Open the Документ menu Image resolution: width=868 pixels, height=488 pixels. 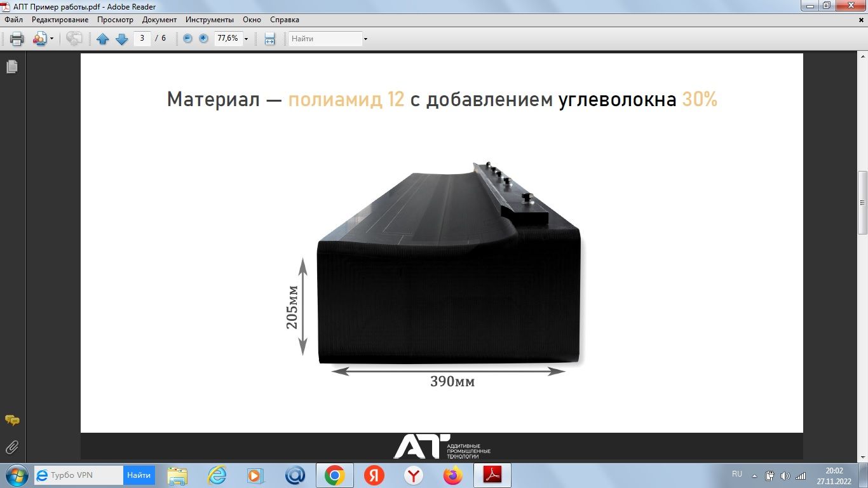point(159,20)
